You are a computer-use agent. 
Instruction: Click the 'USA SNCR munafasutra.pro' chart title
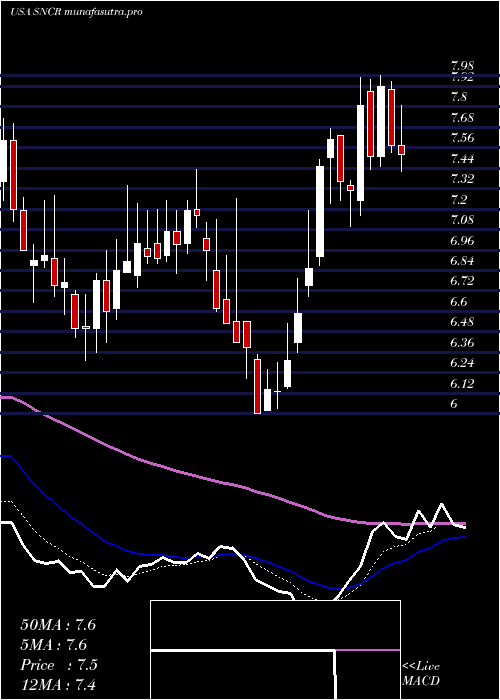coord(76,12)
